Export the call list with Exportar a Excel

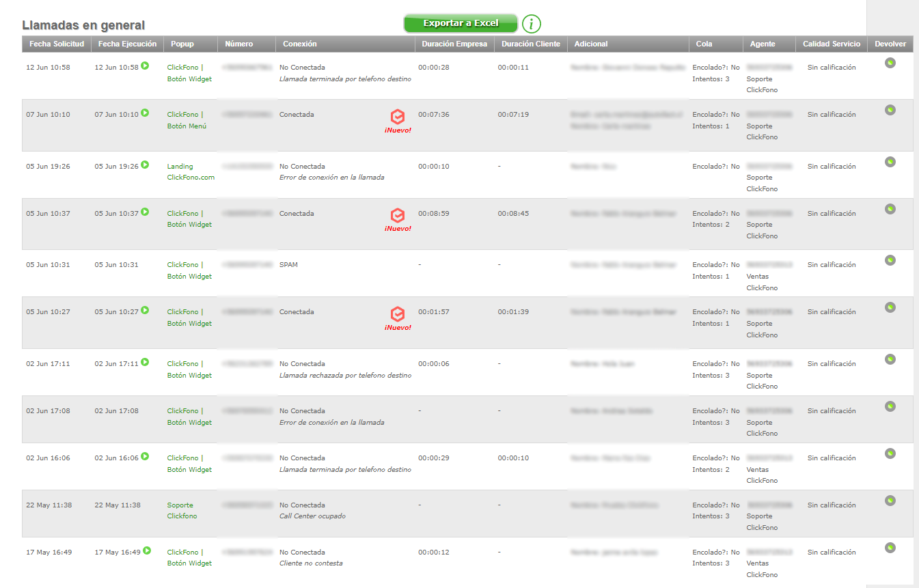(x=461, y=23)
